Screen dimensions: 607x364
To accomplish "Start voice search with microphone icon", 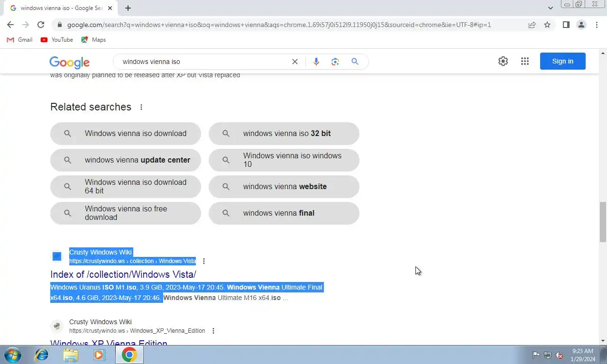I will coord(316,62).
